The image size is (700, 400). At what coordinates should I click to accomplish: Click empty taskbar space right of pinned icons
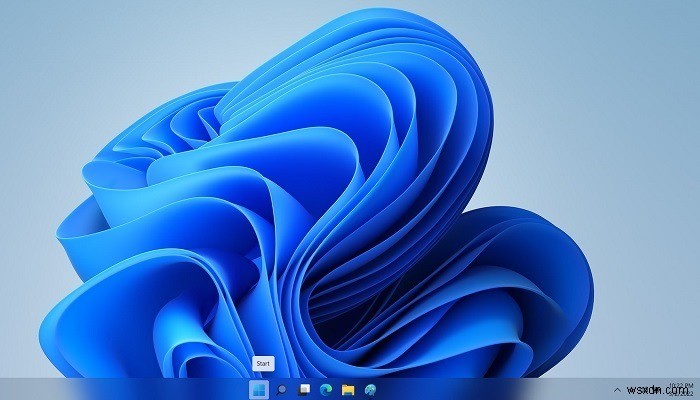[491, 389]
